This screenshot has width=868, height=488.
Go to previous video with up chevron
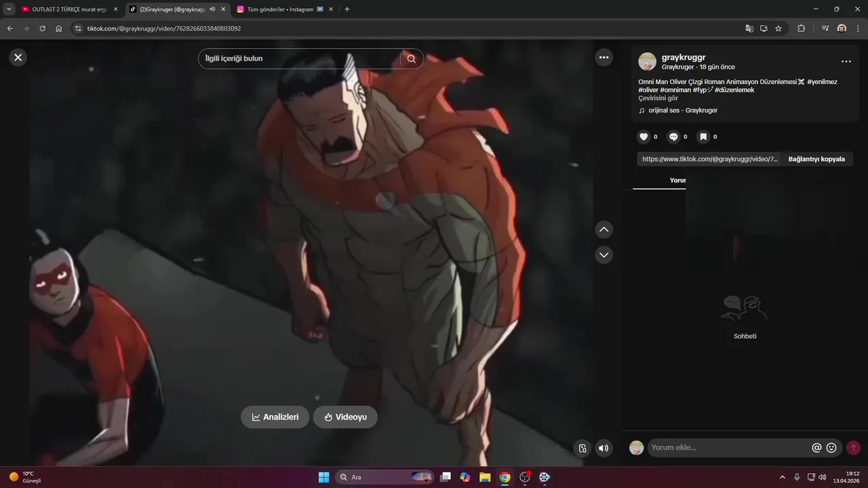coord(604,230)
